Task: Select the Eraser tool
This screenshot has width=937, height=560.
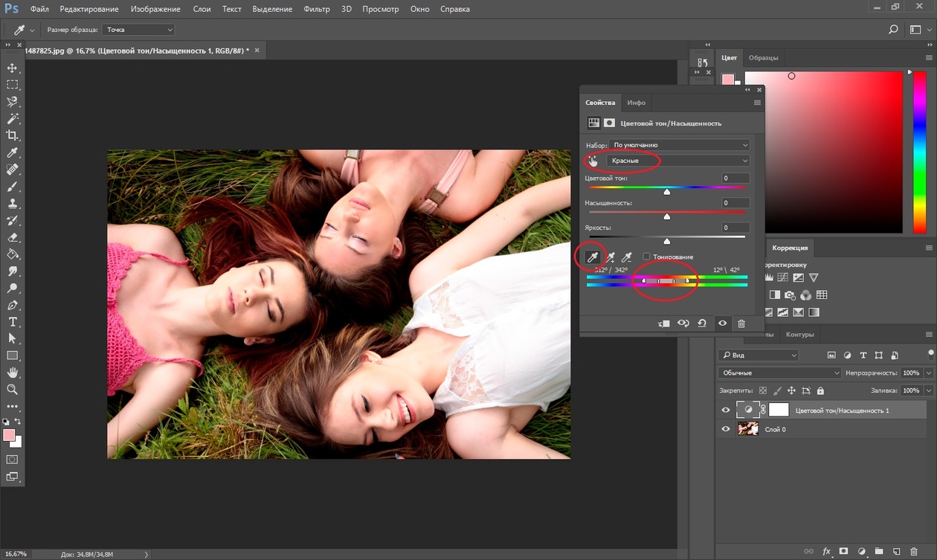Action: [13, 237]
